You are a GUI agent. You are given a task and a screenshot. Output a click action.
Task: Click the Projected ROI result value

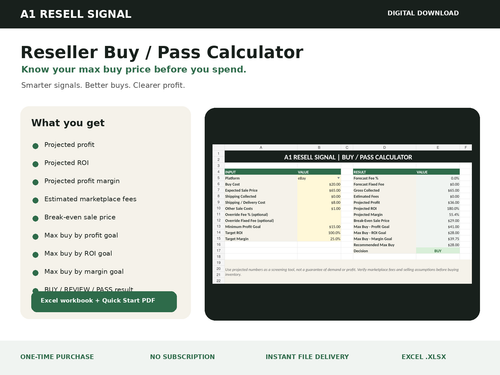pos(438,208)
